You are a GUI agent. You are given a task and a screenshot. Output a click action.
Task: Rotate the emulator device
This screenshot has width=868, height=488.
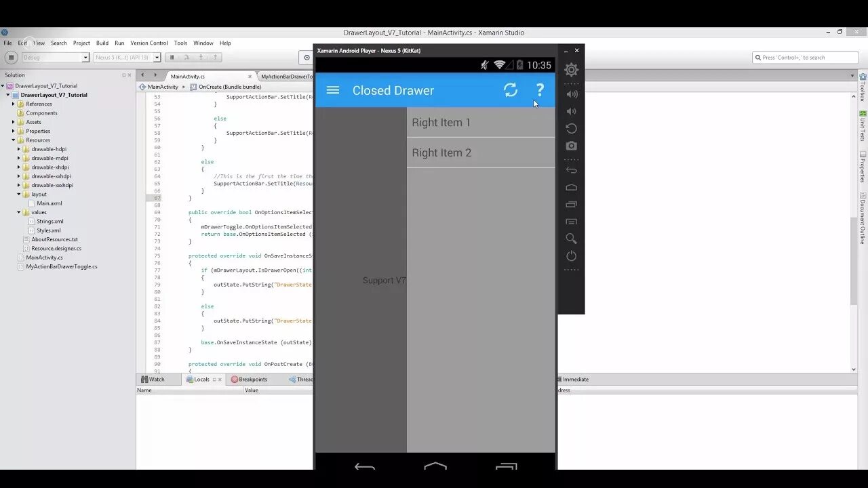coord(572,129)
